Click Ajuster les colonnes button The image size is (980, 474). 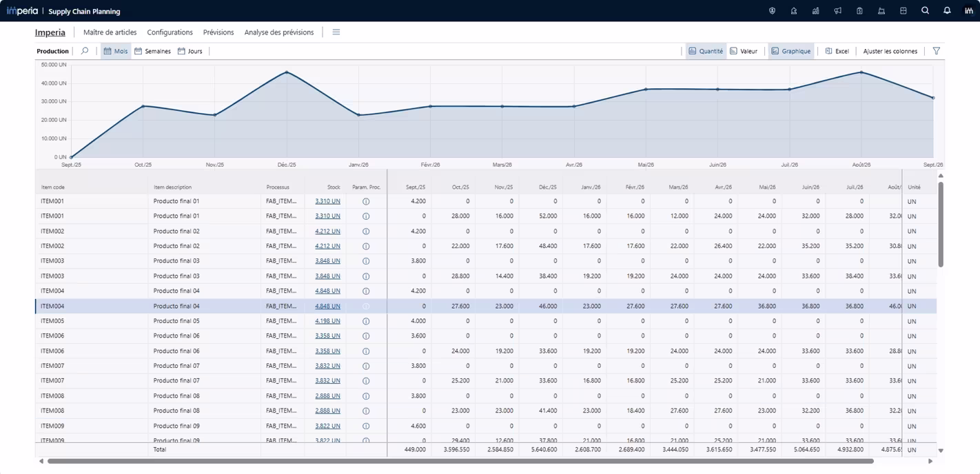pyautogui.click(x=890, y=51)
